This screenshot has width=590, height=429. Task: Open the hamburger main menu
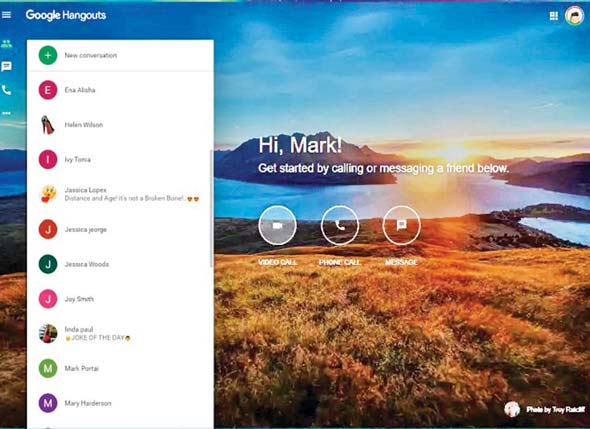pyautogui.click(x=6, y=15)
